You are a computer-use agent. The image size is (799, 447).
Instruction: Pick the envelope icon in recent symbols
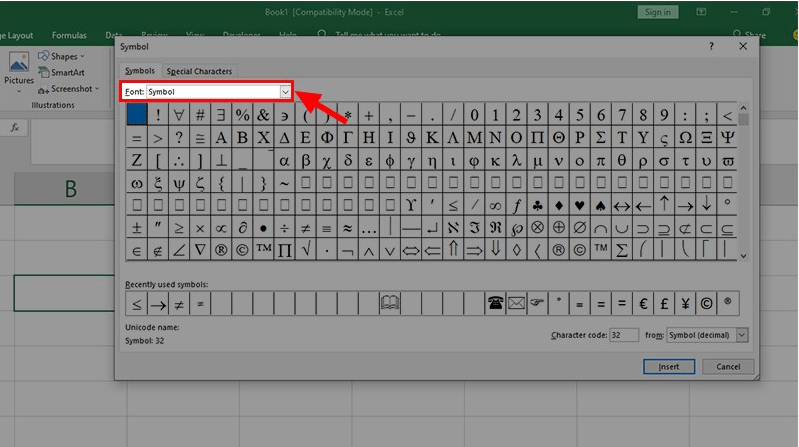[x=516, y=303]
